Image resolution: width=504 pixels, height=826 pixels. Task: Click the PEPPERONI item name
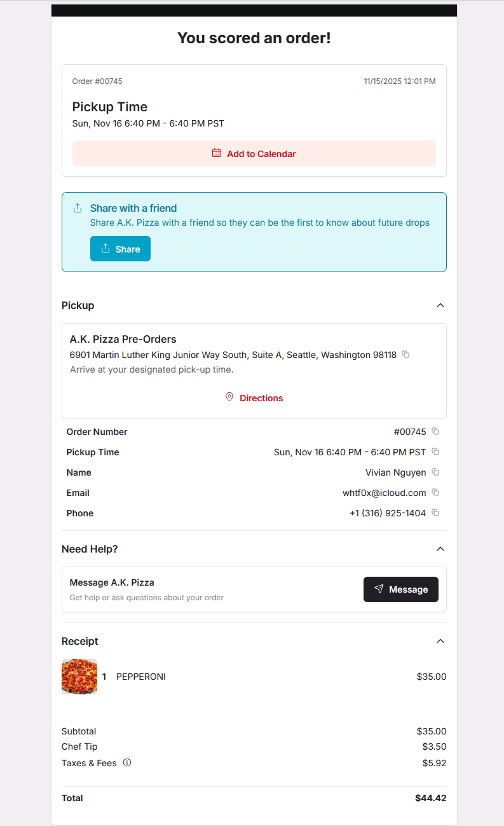pyautogui.click(x=141, y=677)
